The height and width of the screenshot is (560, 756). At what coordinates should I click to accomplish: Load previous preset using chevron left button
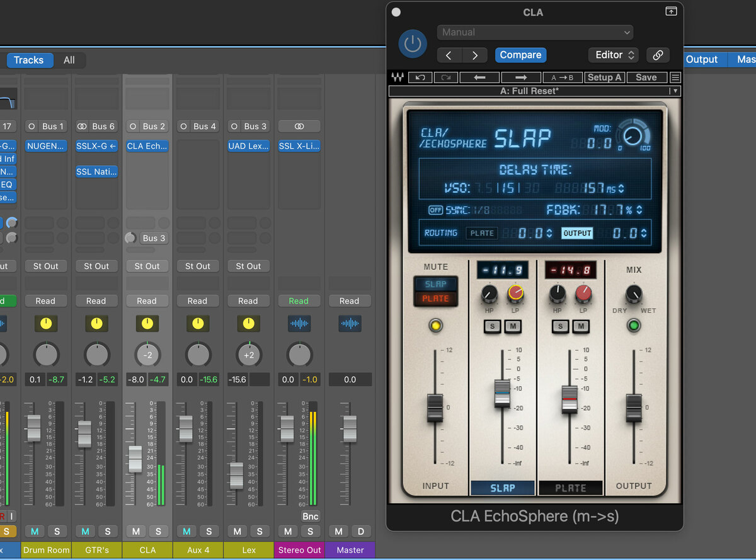[x=449, y=55]
